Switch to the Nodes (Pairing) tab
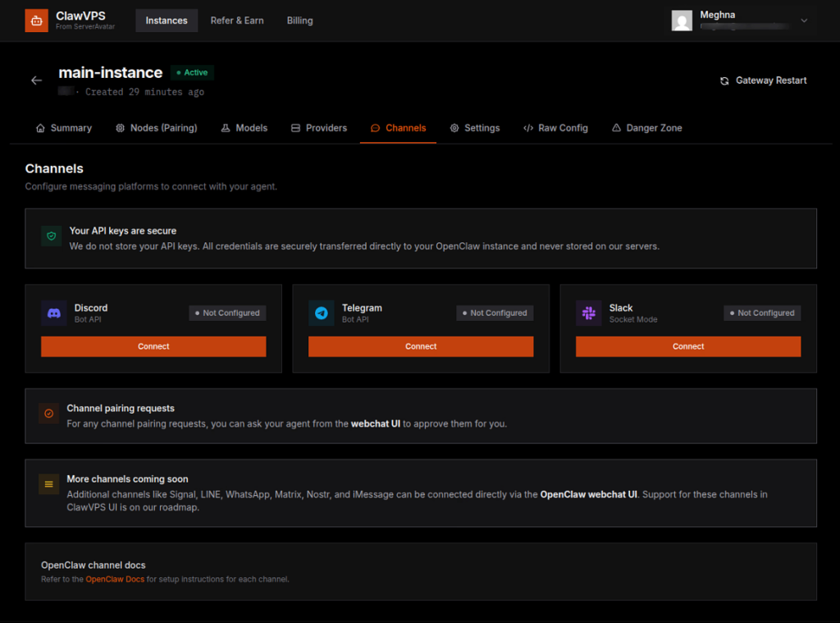840x623 pixels. (x=156, y=128)
